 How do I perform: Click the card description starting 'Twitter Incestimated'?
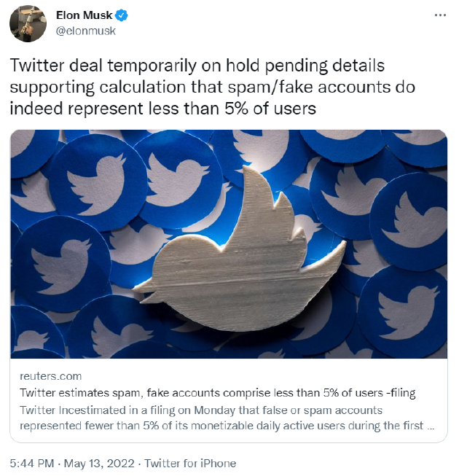pos(227,418)
